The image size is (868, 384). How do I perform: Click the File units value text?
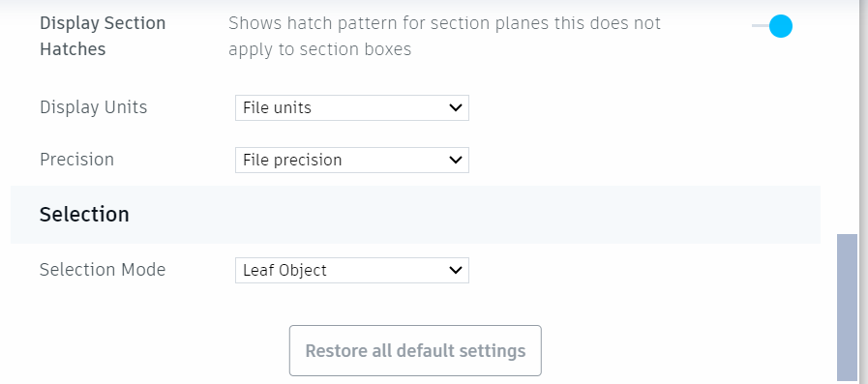(x=278, y=108)
